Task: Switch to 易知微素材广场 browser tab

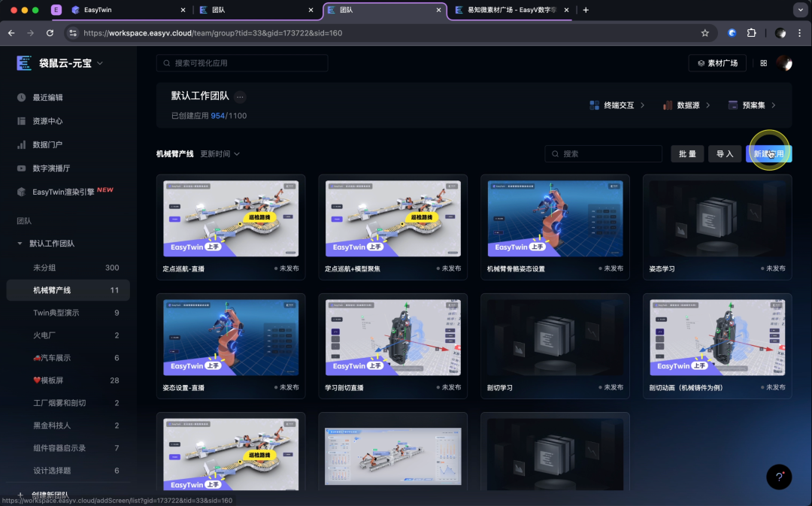Action: coord(512,10)
